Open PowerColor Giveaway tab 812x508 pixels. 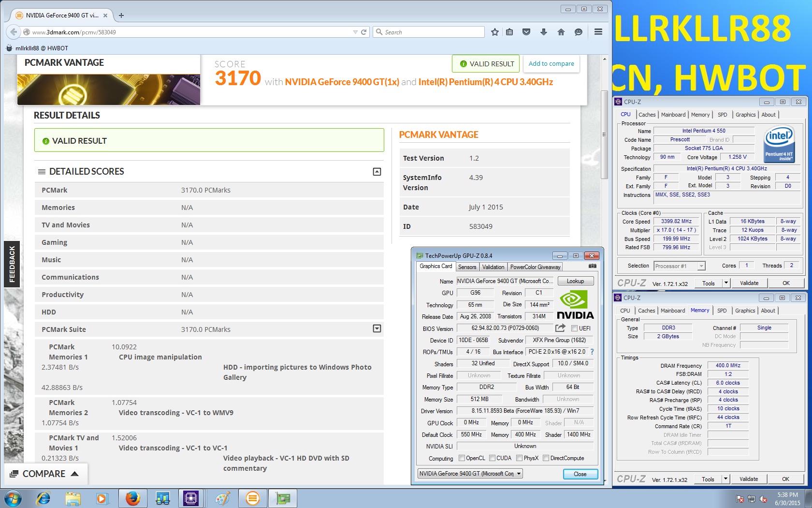point(535,267)
